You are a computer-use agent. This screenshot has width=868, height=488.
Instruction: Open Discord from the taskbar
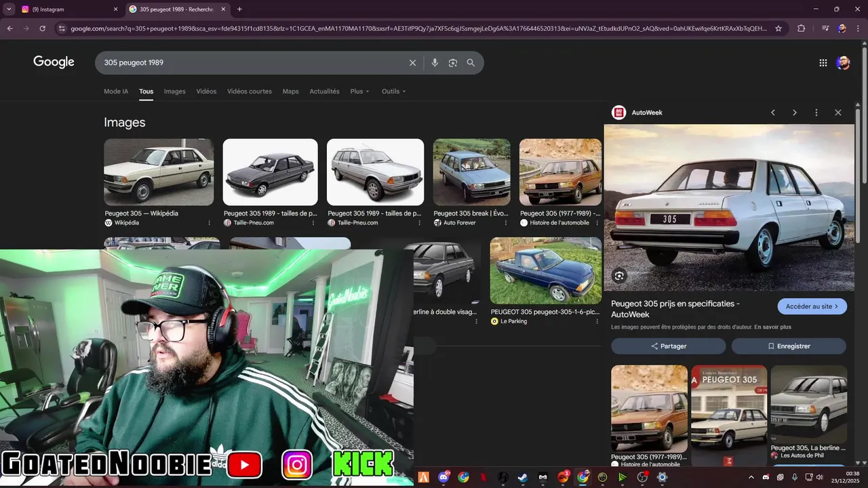click(444, 477)
